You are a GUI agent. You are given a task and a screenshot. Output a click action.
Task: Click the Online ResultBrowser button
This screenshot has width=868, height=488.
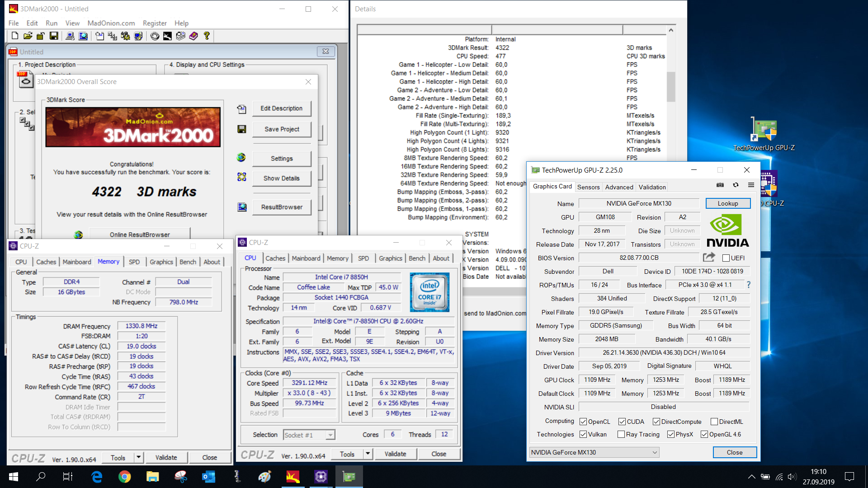140,235
